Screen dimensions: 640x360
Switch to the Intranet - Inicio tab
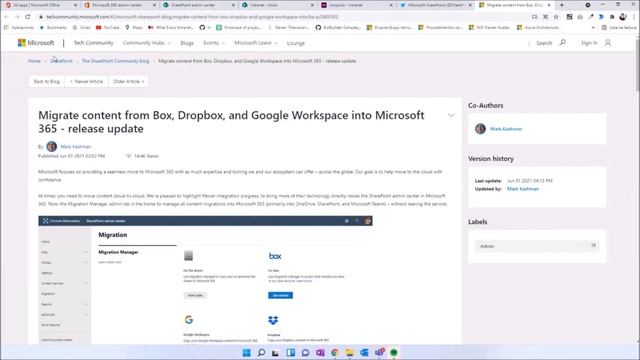click(x=278, y=5)
